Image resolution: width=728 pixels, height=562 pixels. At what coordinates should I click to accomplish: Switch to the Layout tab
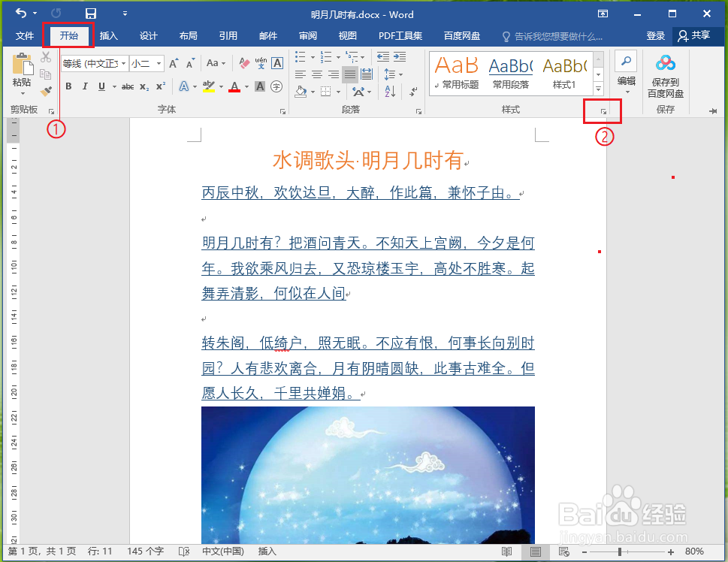[188, 36]
